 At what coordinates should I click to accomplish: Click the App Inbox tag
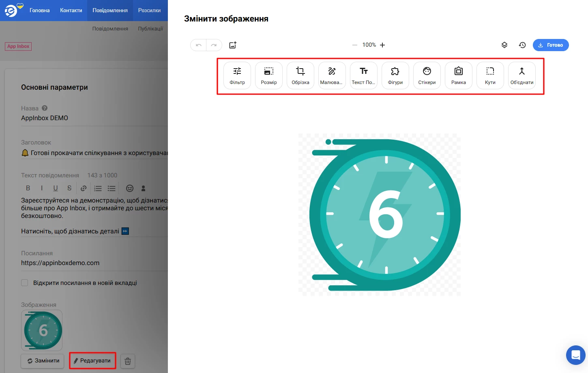[18, 46]
